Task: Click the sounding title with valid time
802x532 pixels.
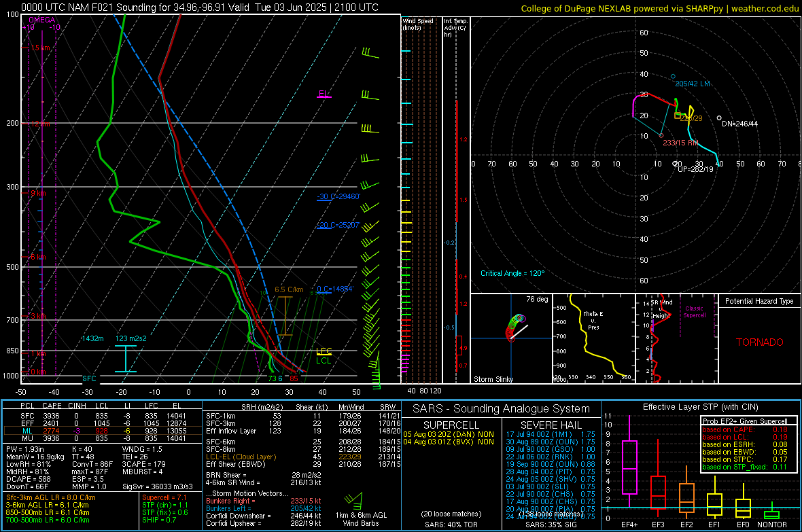Action: 199,7
